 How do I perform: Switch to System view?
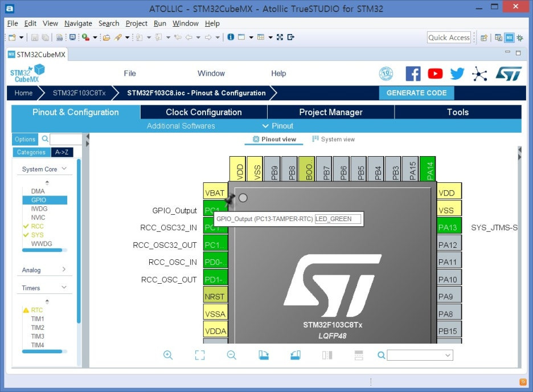[334, 139]
